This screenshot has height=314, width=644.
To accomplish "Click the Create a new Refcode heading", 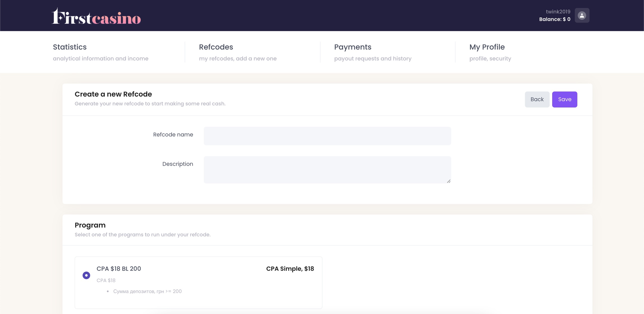I will pos(113,94).
